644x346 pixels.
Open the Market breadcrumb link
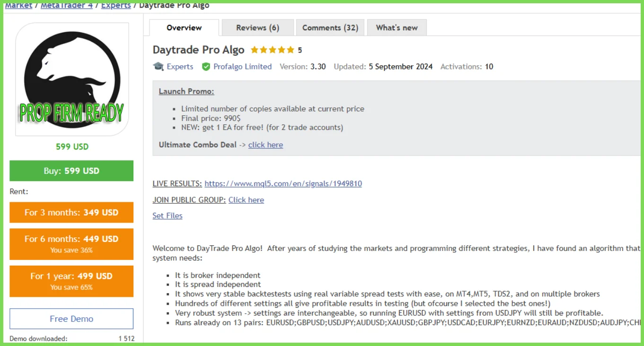18,6
